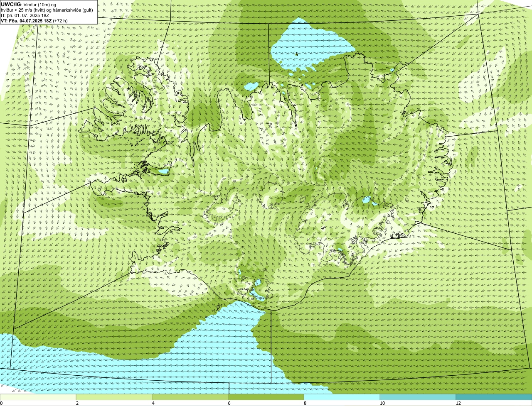
Task: Click the teal colorbar segment above 12
Action: 494,397
